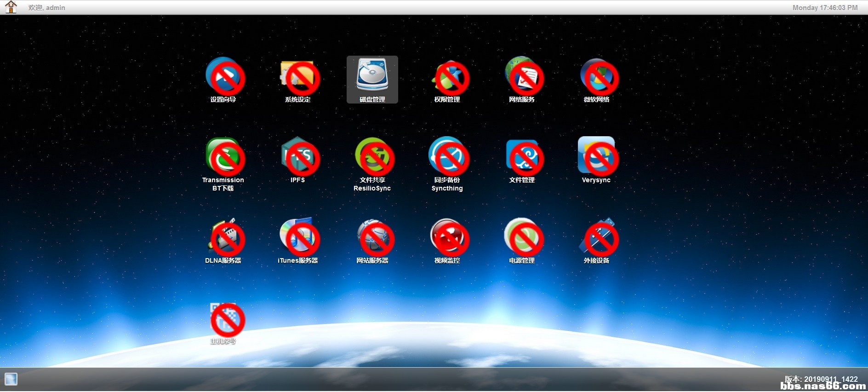Click 网站服务器 web server icon

point(372,237)
